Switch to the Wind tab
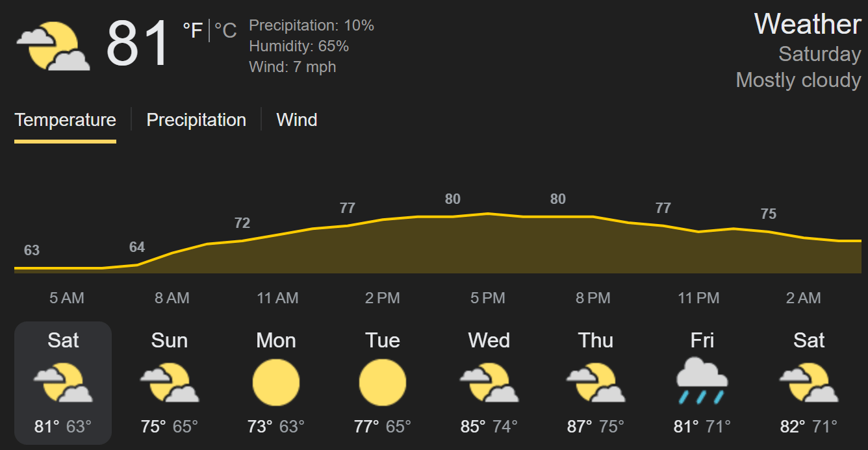 pos(297,120)
